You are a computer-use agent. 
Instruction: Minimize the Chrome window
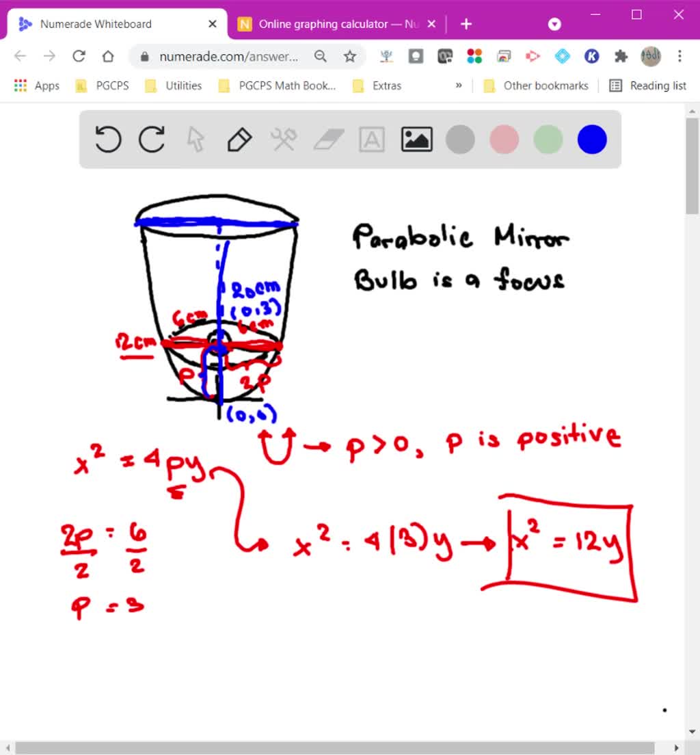(595, 14)
